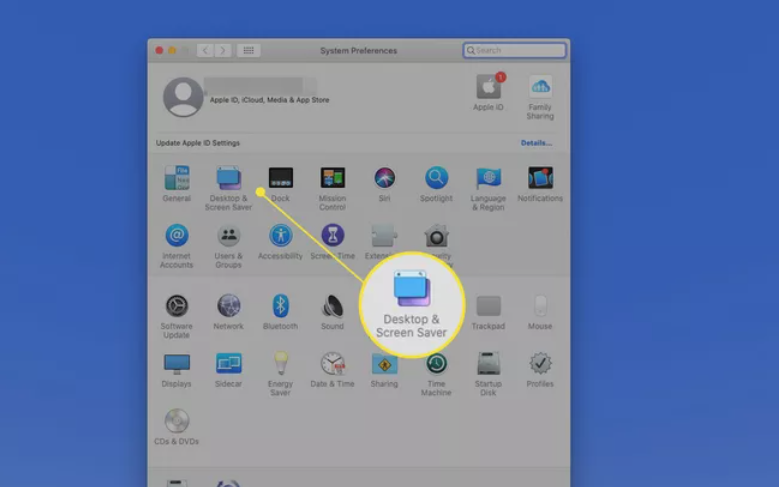Open Bluetooth preferences

coord(281,312)
